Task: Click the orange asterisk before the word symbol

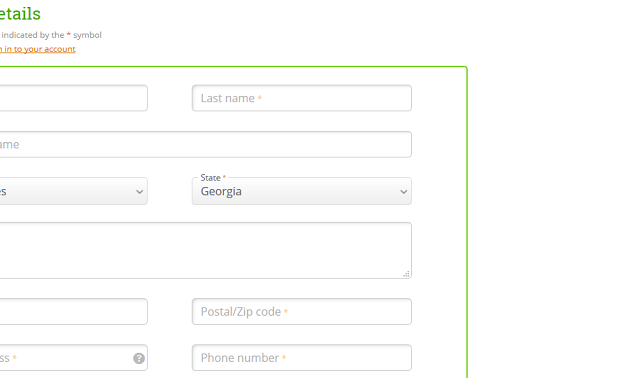Action: point(69,34)
